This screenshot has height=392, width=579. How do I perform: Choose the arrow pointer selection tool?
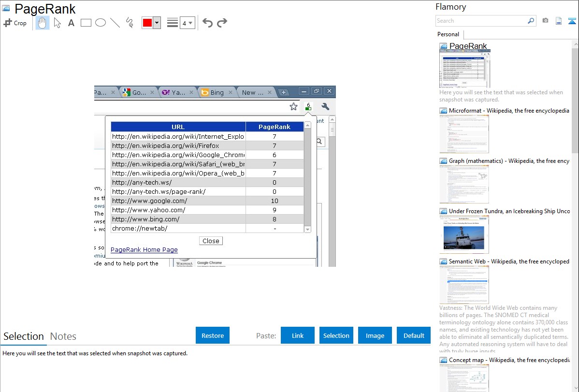point(57,23)
